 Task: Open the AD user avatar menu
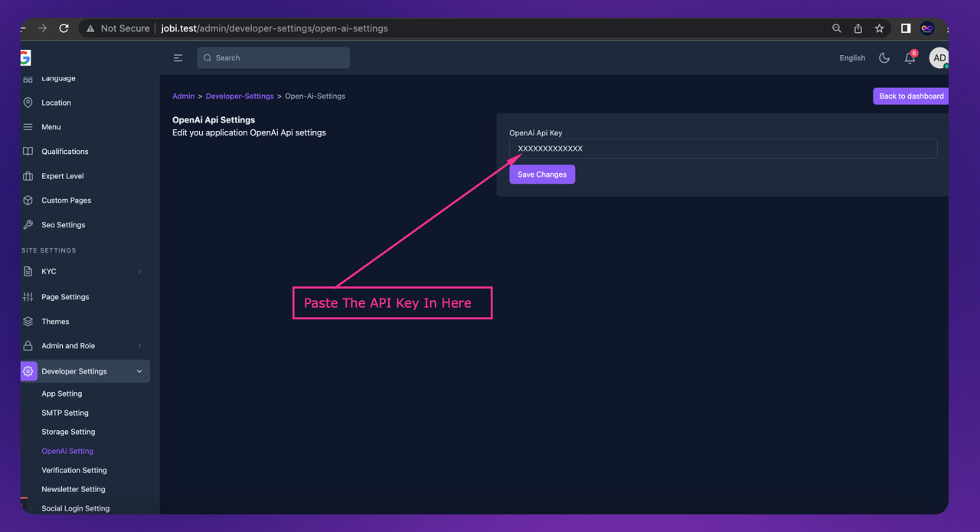pos(939,58)
